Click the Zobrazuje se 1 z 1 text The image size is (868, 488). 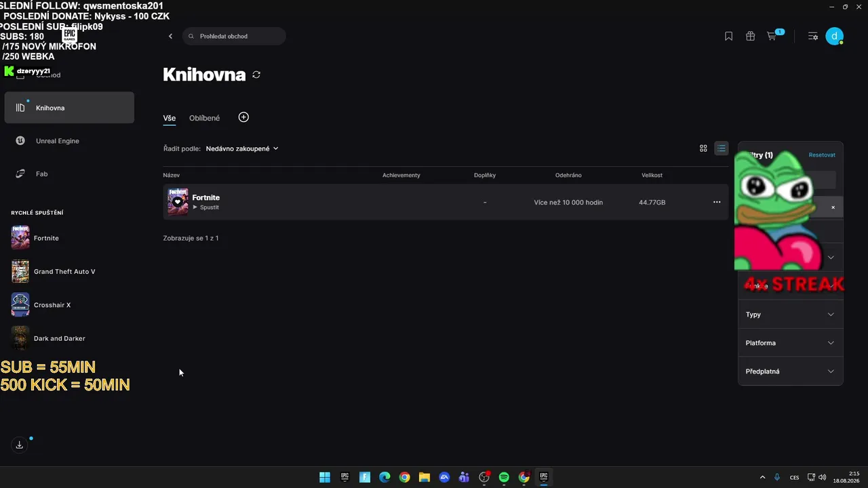pyautogui.click(x=191, y=239)
